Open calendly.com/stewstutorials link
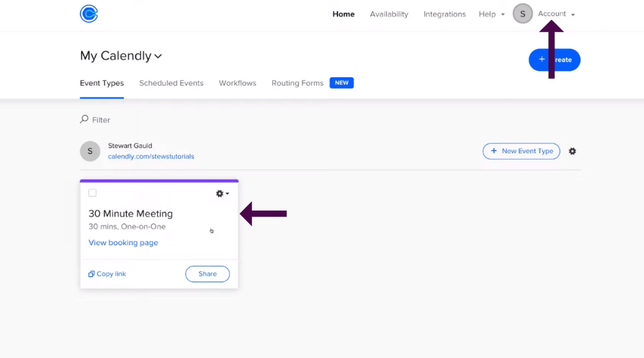The width and height of the screenshot is (644, 358). 151,156
